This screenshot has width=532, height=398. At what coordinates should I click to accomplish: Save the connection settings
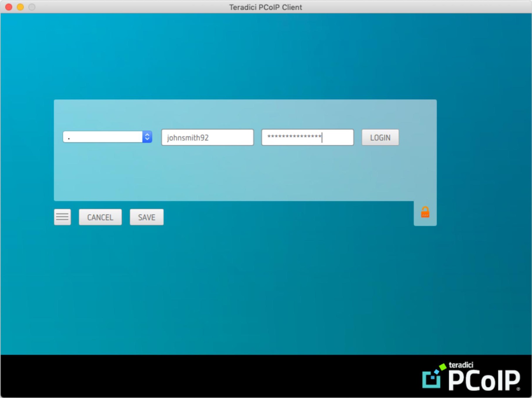click(146, 217)
